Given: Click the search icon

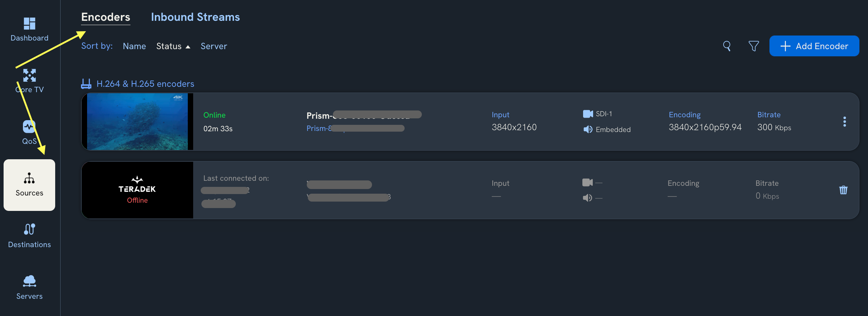Looking at the screenshot, I should tap(726, 46).
